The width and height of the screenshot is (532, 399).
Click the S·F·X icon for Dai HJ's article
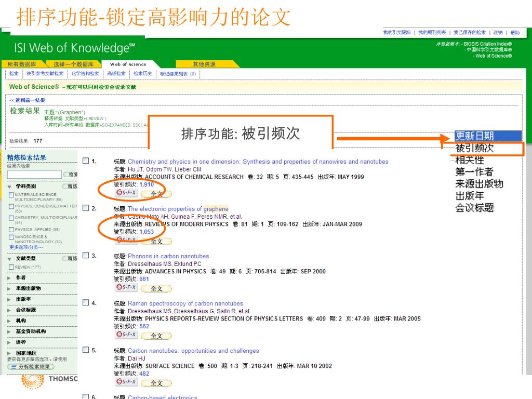(x=126, y=382)
